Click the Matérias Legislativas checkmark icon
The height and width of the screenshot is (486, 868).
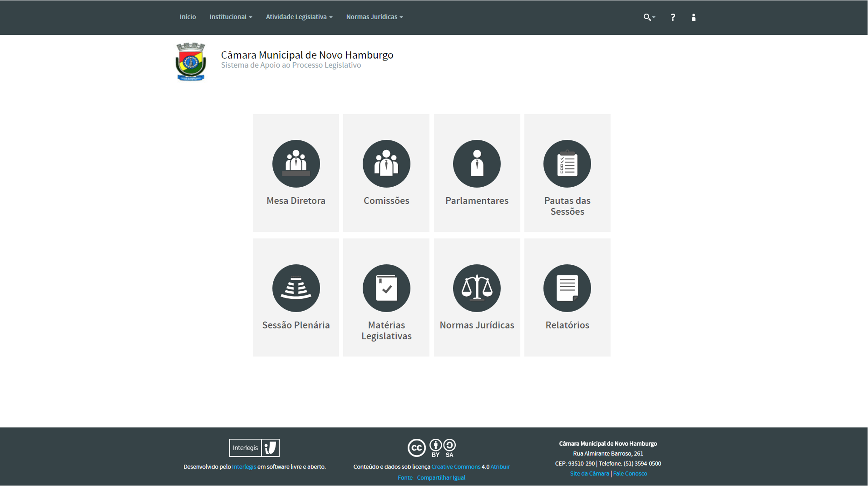coord(386,288)
